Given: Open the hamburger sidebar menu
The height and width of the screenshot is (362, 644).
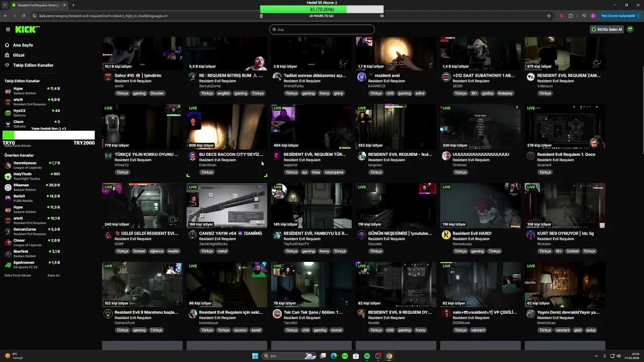Looking at the screenshot, I should pos(8,30).
